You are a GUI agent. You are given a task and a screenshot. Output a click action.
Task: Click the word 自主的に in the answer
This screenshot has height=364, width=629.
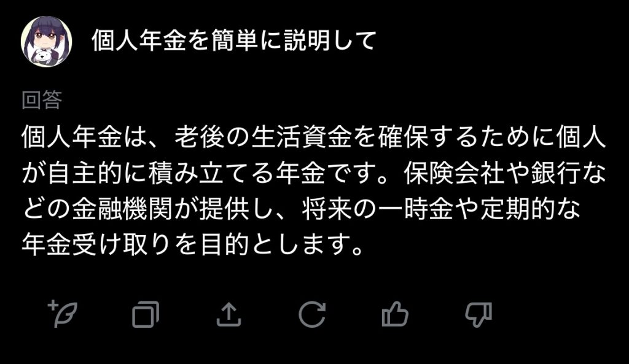tap(97, 172)
